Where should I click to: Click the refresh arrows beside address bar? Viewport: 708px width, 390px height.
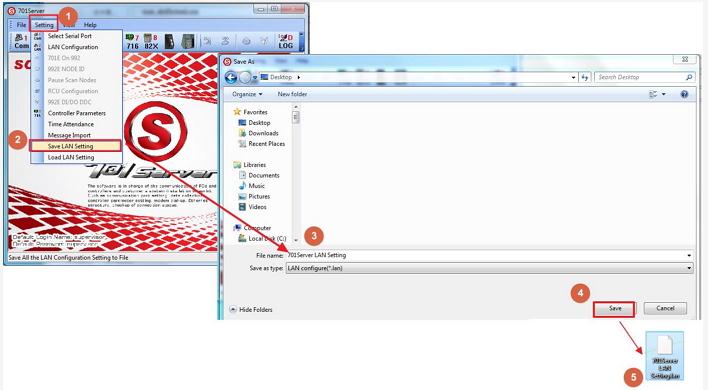click(585, 78)
